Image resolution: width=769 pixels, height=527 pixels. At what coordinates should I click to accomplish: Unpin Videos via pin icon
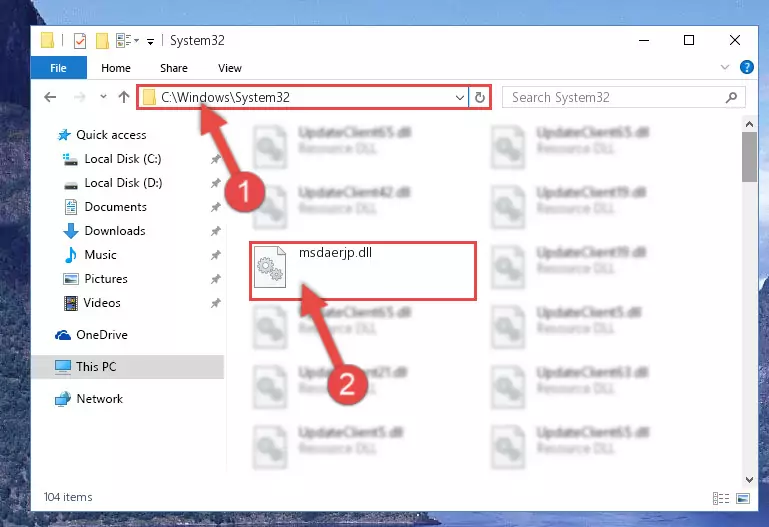[x=215, y=303]
